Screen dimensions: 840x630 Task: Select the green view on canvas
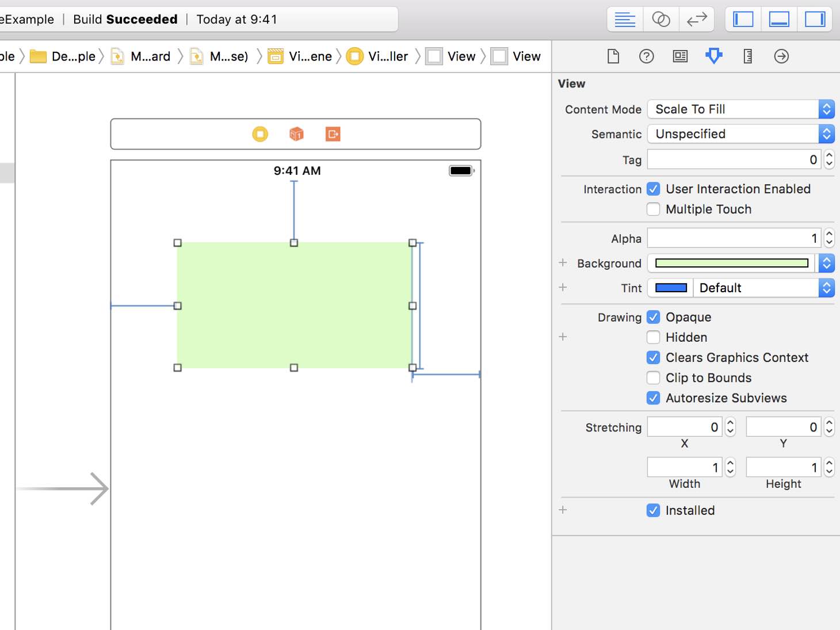pos(294,306)
